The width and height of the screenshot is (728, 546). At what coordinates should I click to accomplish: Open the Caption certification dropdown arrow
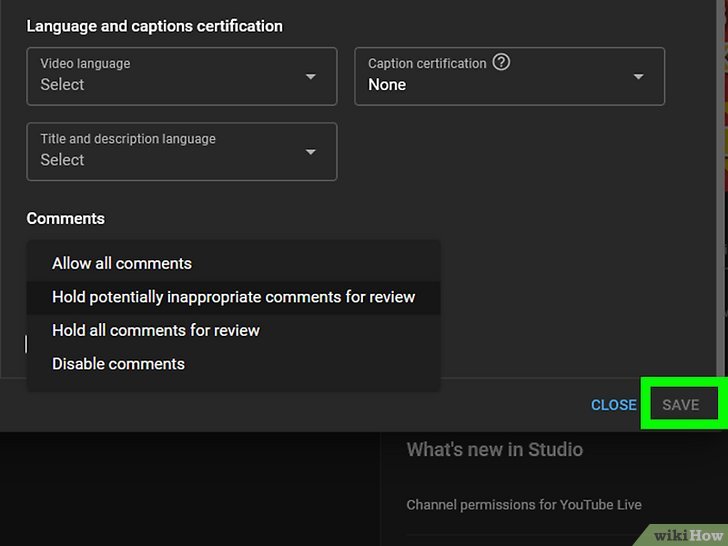pyautogui.click(x=638, y=77)
